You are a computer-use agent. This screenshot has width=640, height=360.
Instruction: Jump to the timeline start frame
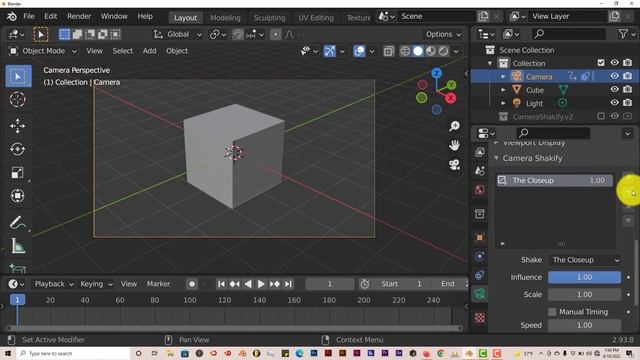click(x=221, y=284)
